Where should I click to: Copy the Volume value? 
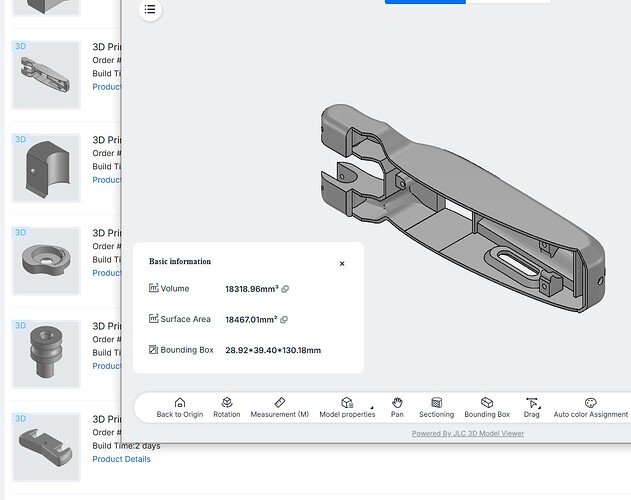285,289
